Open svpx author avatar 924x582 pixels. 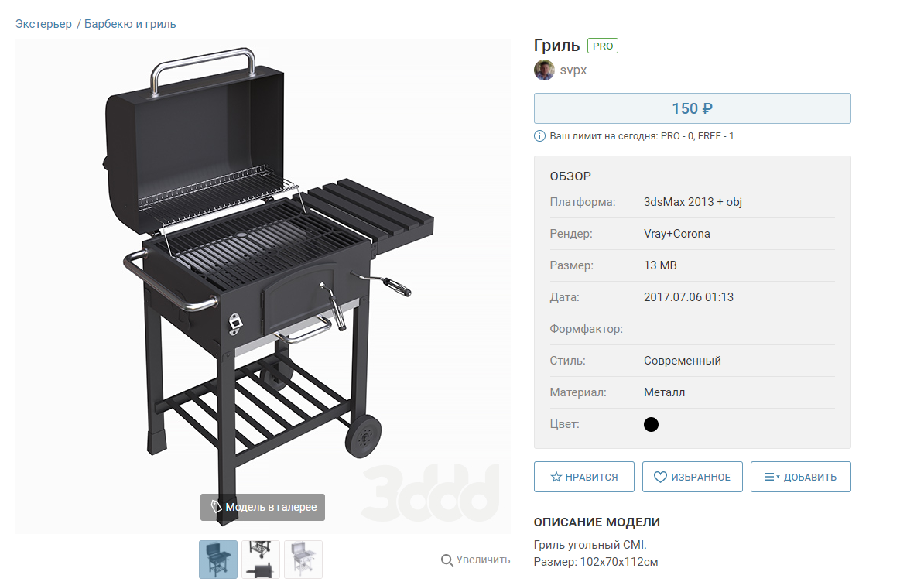coord(544,70)
